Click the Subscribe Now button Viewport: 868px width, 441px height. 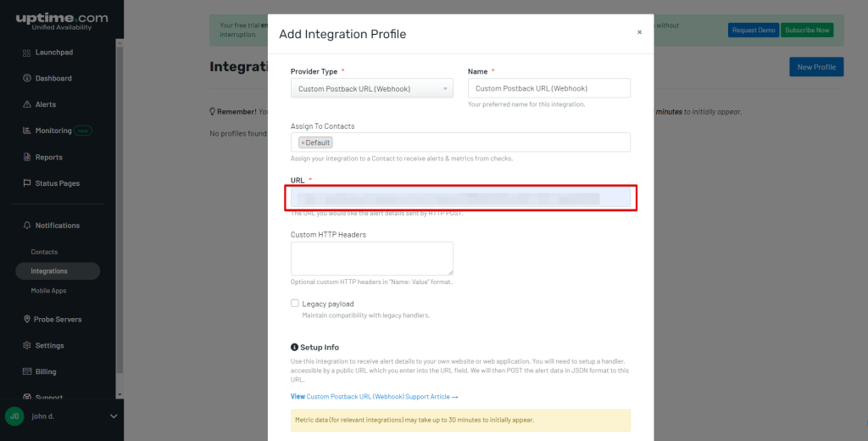807,31
